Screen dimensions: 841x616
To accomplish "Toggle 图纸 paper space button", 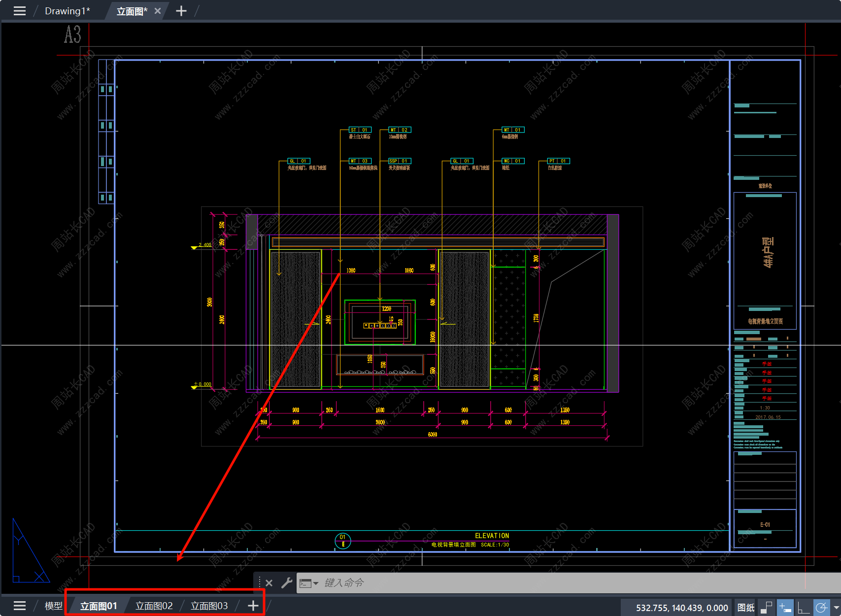I will 745,608.
